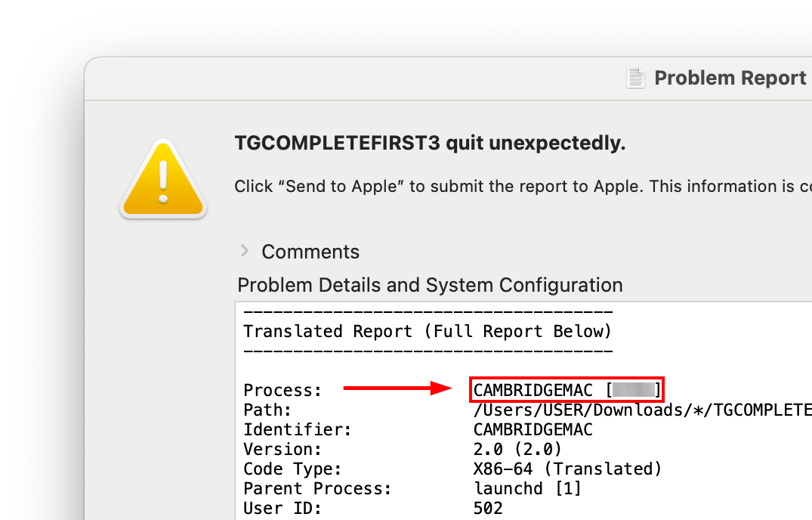Click the Path field label
This screenshot has width=812, height=520.
point(267,410)
